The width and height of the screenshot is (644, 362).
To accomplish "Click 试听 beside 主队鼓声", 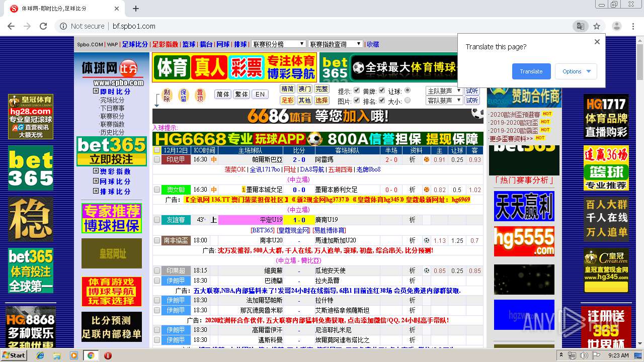I will click(472, 91).
